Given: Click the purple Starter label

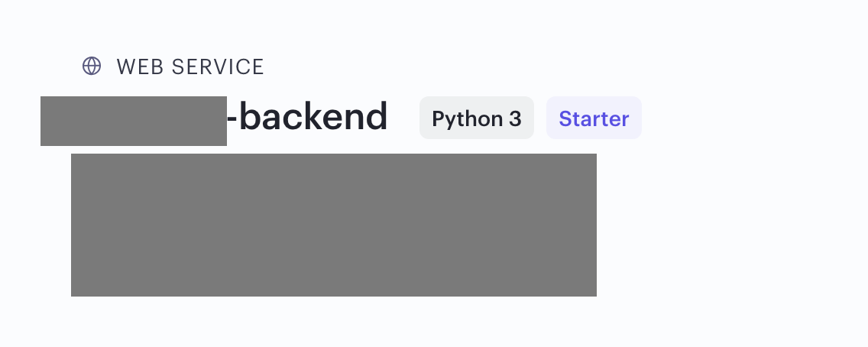Looking at the screenshot, I should click(x=594, y=118).
